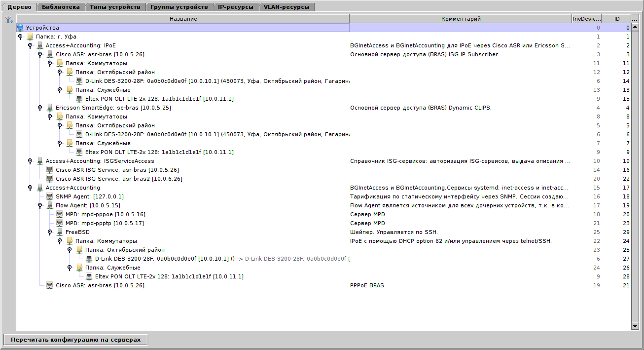Click the filter icon above the tree
644x350 pixels.
click(7, 20)
